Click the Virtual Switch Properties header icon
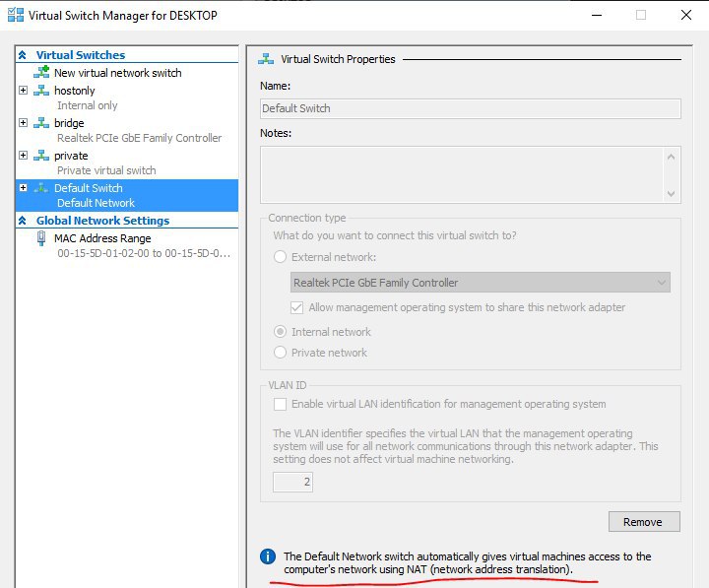709x588 pixels. point(266,59)
